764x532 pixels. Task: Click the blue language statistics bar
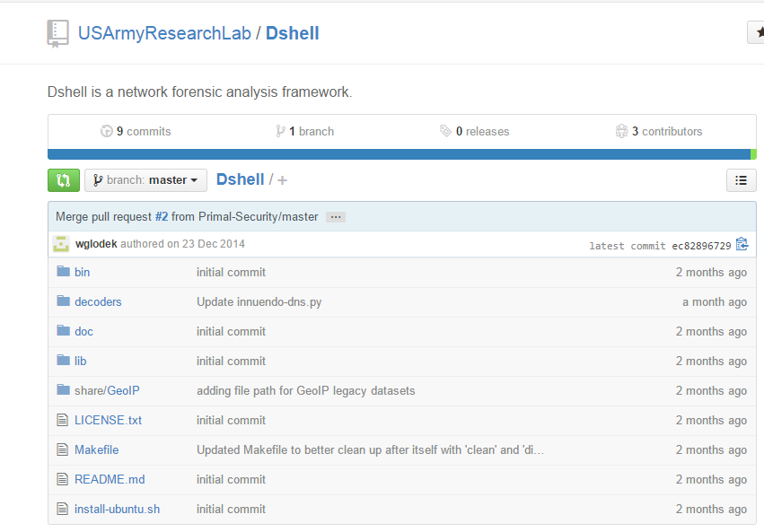pyautogui.click(x=399, y=154)
